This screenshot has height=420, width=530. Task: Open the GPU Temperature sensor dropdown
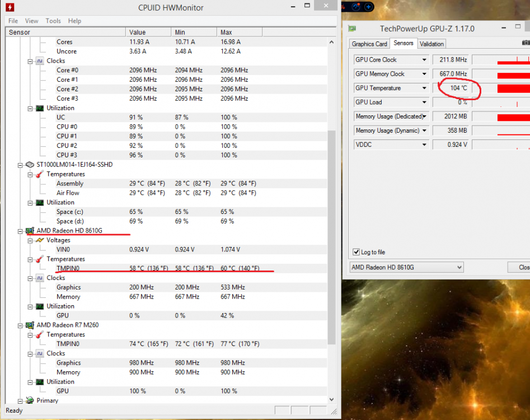424,88
